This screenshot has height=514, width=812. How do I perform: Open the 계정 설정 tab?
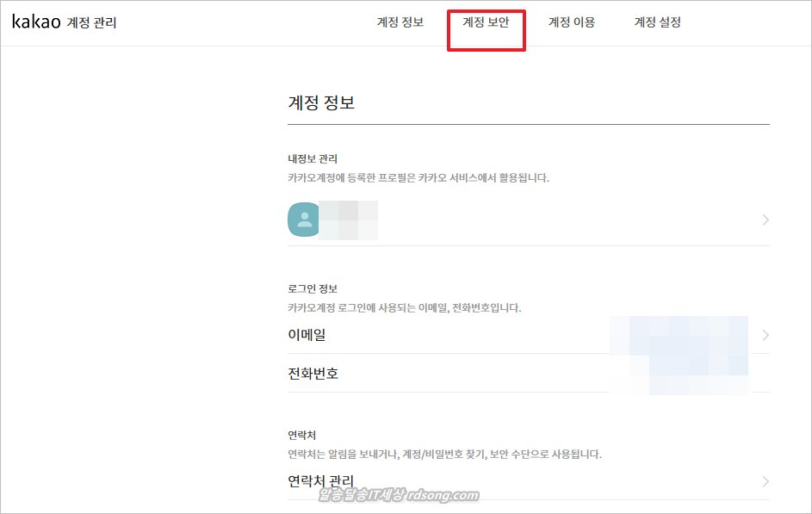(657, 22)
